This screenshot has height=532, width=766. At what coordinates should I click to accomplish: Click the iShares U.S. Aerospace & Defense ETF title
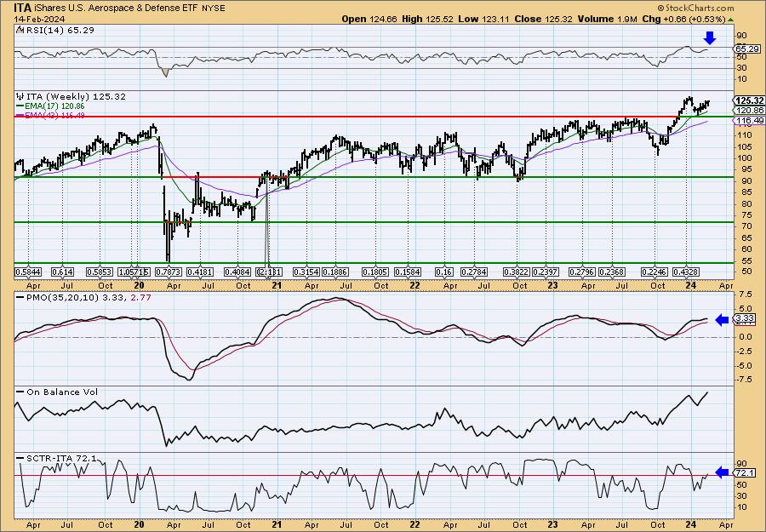[x=115, y=9]
